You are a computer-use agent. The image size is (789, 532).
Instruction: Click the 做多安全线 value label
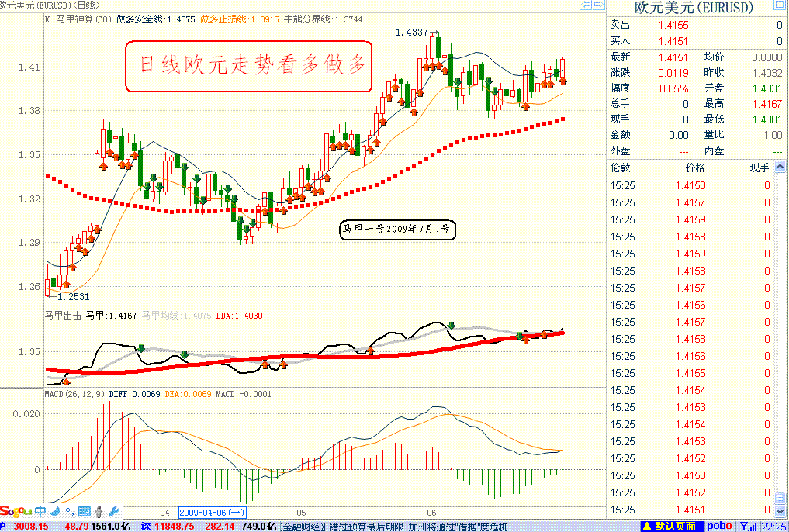tap(155, 19)
